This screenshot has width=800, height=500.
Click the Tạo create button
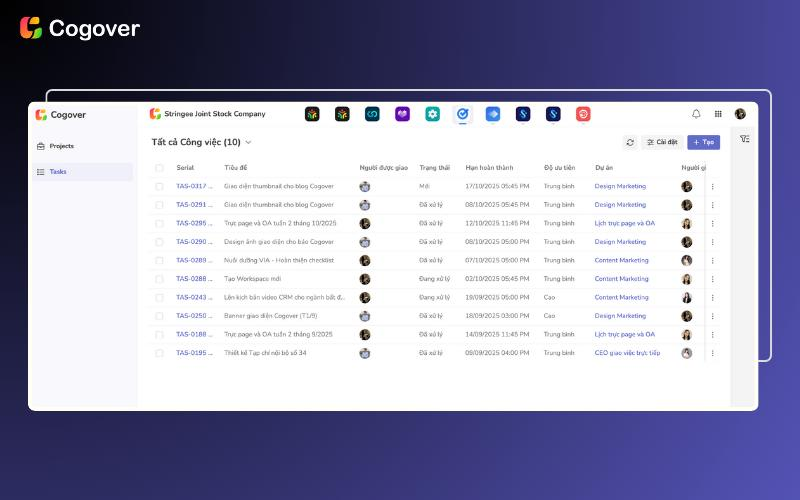[x=703, y=142]
